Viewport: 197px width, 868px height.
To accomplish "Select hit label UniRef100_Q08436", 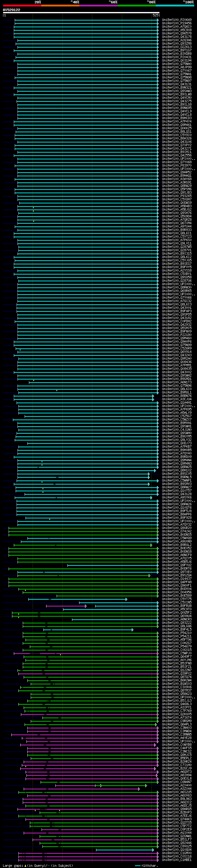I will point(177,362).
